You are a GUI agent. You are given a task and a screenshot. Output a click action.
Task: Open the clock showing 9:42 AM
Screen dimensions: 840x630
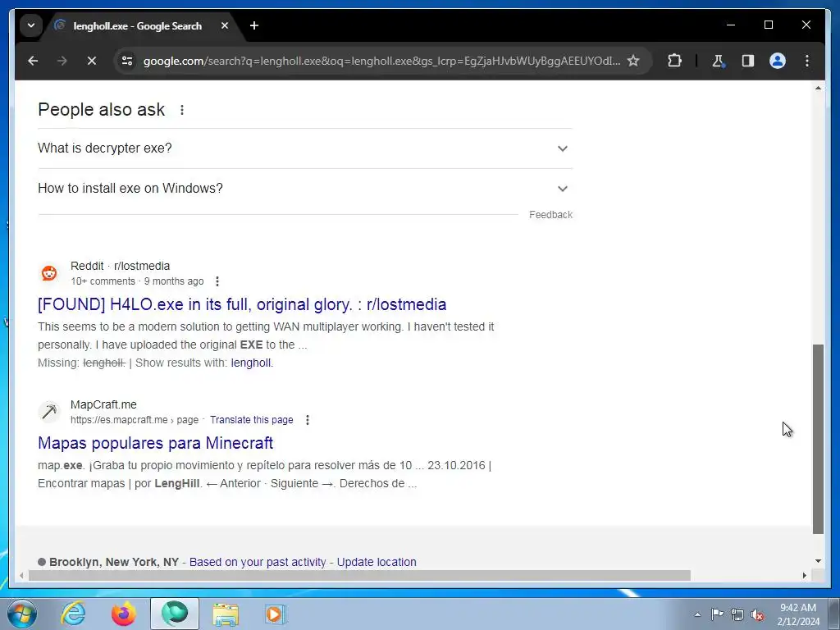(x=798, y=614)
